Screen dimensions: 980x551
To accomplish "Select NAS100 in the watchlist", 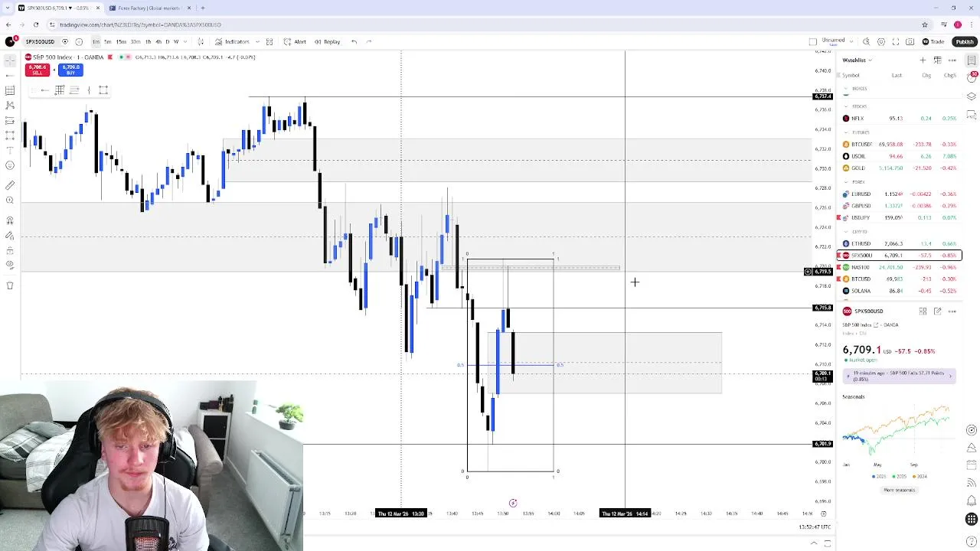I will [x=900, y=267].
